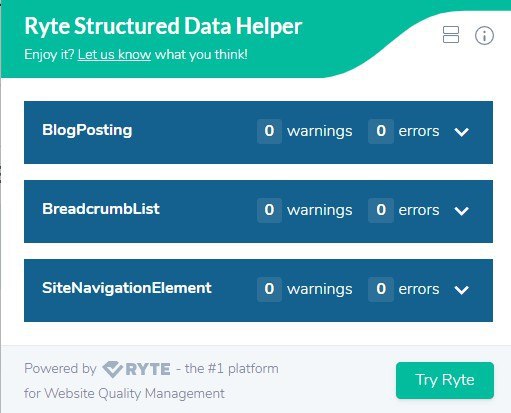The height and width of the screenshot is (413, 511).
Task: Click SiteNavigationElement warnings count badge
Action: (269, 289)
